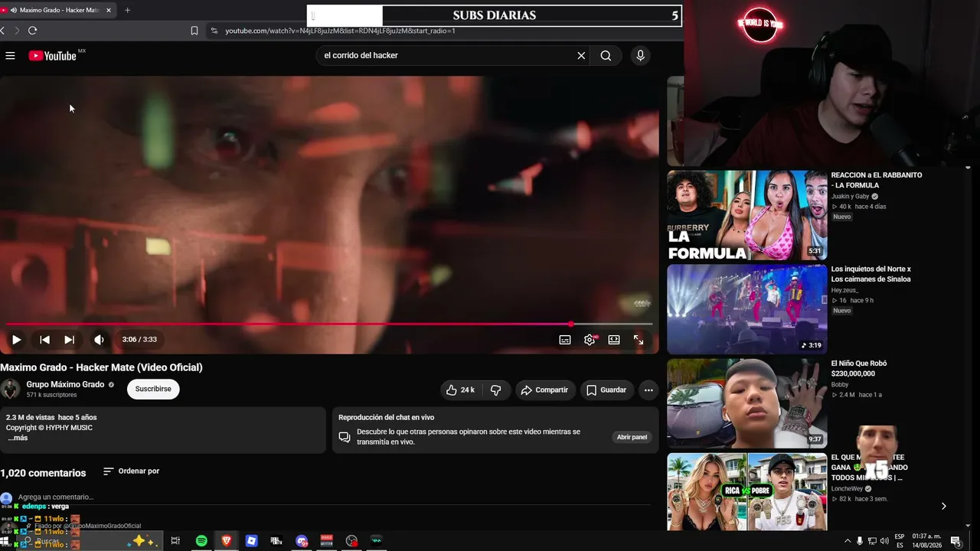This screenshot has height=551, width=980.
Task: Open Grupo Máximo Grado channel avatar
Action: point(10,389)
